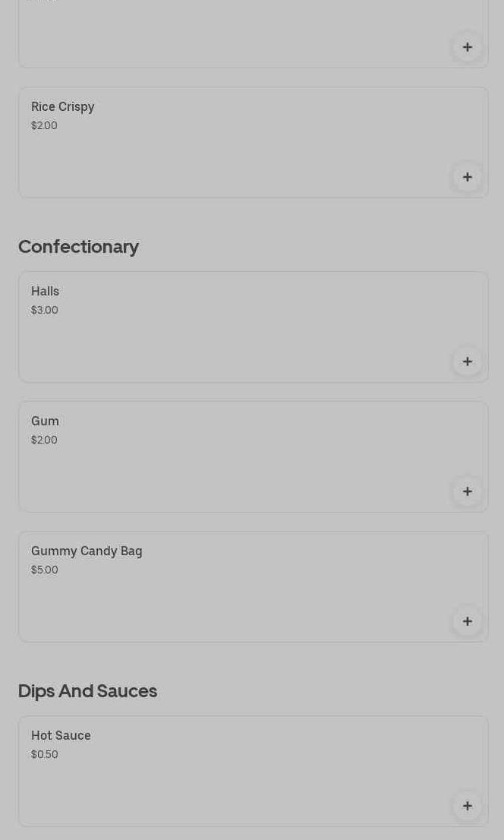Click the Gum item title
The height and width of the screenshot is (840, 504).
pos(45,422)
